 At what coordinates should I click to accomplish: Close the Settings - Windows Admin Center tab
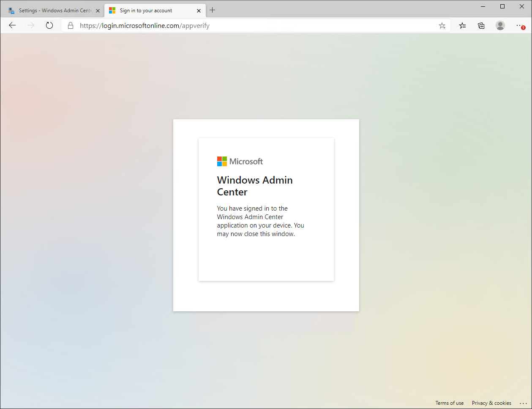(98, 11)
